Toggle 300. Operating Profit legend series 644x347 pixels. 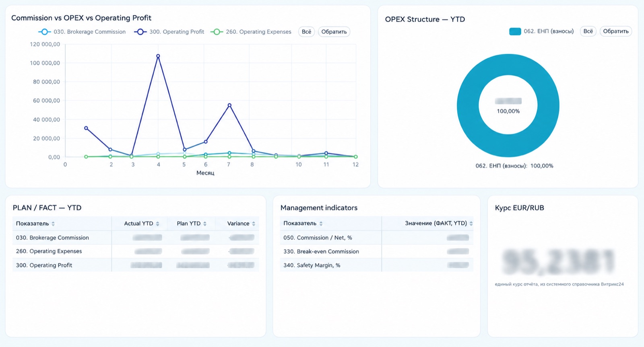[169, 32]
